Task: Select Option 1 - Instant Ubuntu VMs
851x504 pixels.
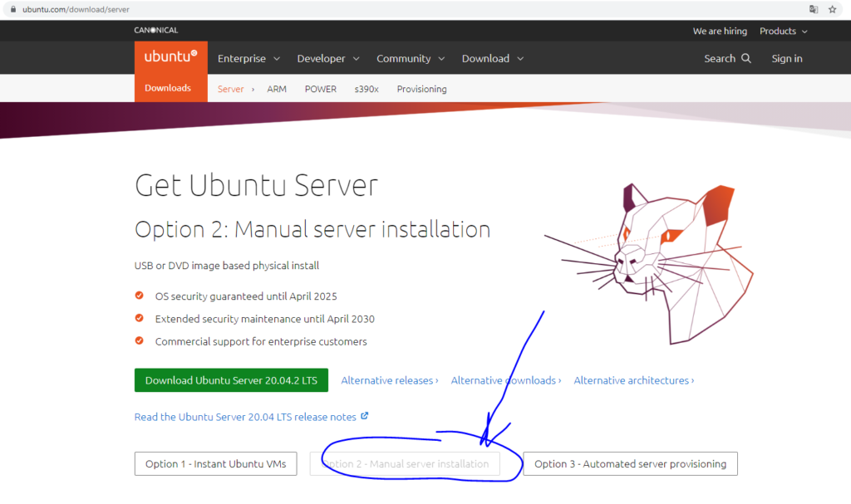Action: click(216, 464)
